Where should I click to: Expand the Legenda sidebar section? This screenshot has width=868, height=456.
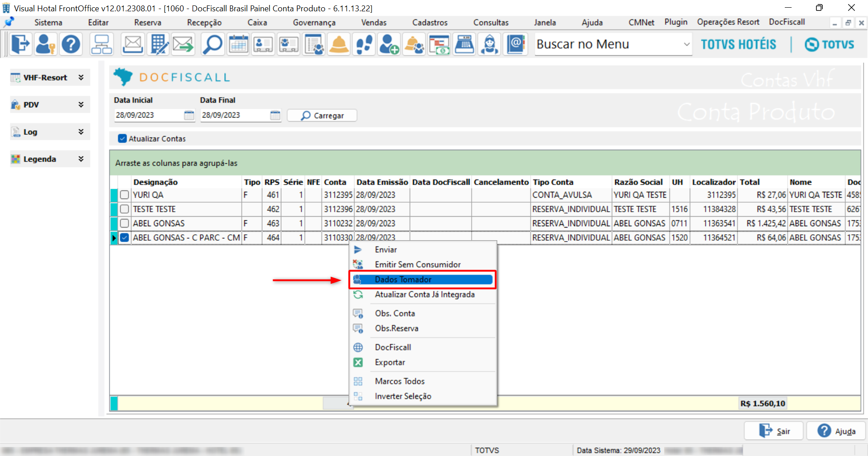tap(81, 159)
